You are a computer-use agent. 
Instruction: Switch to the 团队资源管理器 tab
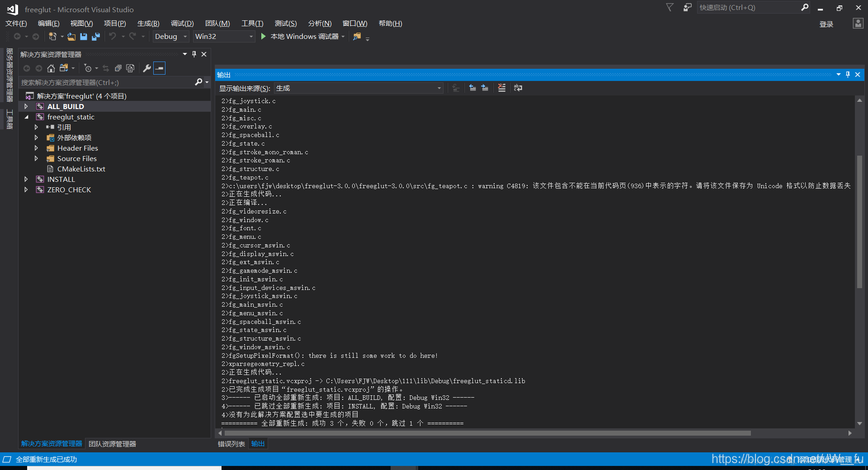pyautogui.click(x=112, y=444)
